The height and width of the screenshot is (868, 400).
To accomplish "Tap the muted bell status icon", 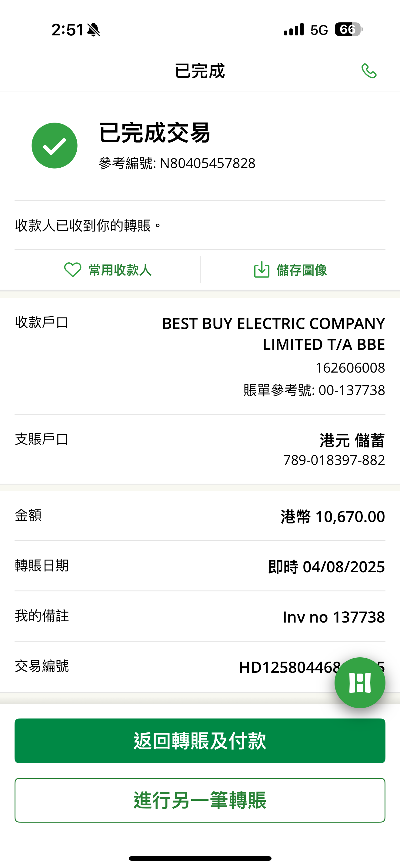I will pos(93,30).
